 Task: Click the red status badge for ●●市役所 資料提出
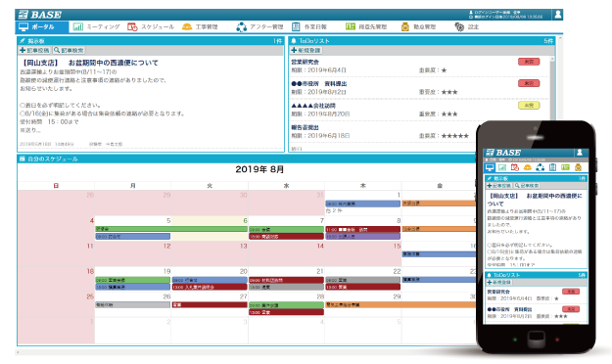(529, 83)
